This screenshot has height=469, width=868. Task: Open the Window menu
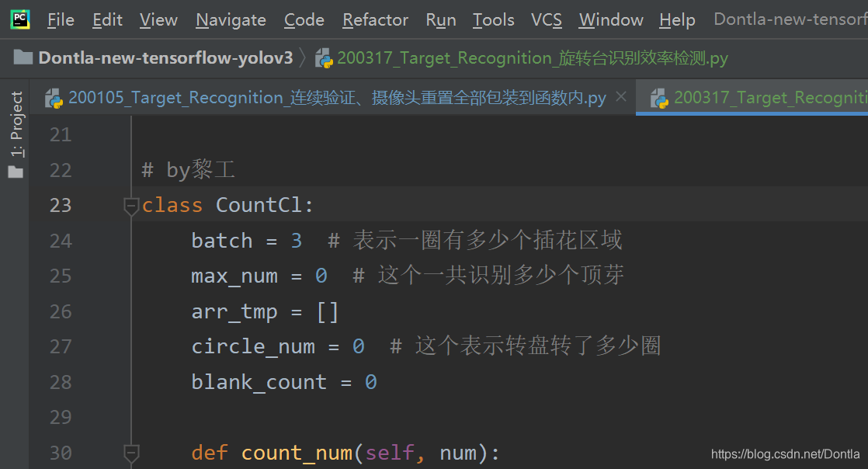point(610,19)
